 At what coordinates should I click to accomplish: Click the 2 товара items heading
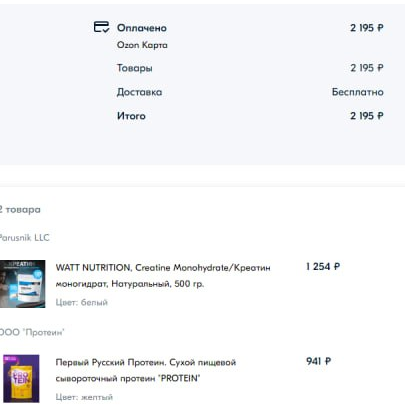(x=20, y=210)
